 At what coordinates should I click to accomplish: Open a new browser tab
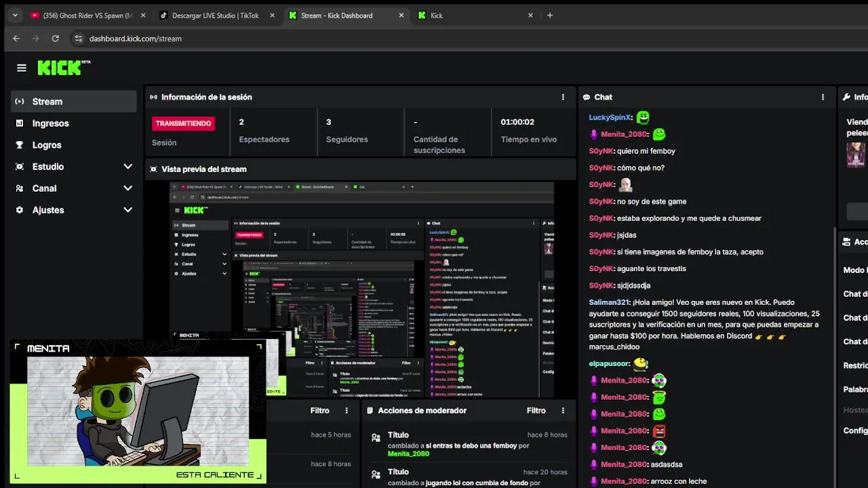coord(550,16)
